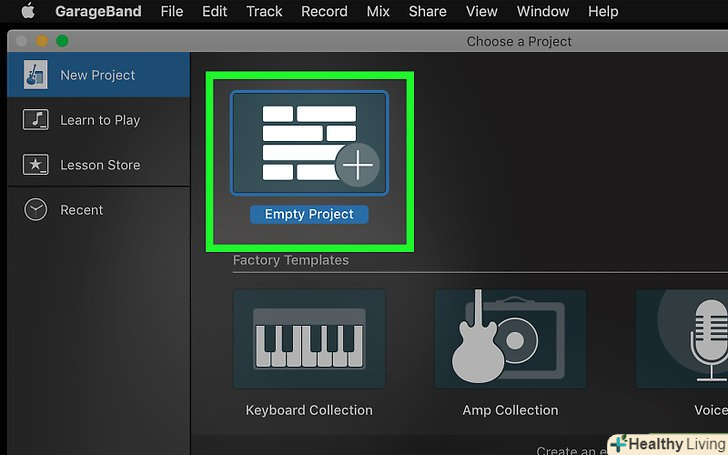Image resolution: width=728 pixels, height=455 pixels.
Task: Open the Help menu
Action: [603, 11]
